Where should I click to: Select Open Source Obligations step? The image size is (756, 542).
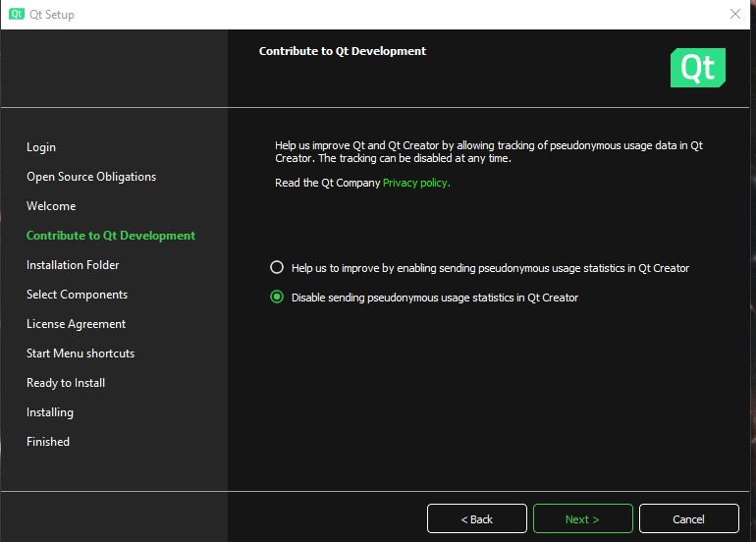coord(91,177)
